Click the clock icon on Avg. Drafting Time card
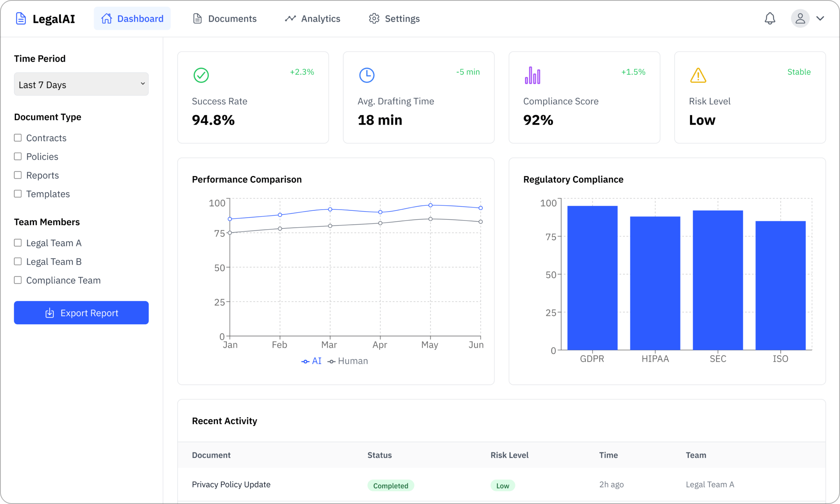This screenshot has height=504, width=840. coord(367,76)
